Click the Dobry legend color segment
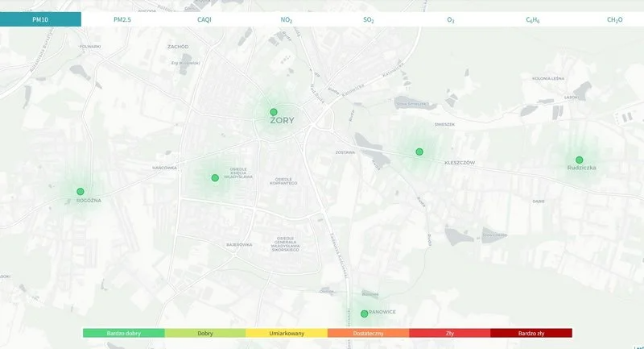The width and height of the screenshot is (644, 349). (x=205, y=333)
